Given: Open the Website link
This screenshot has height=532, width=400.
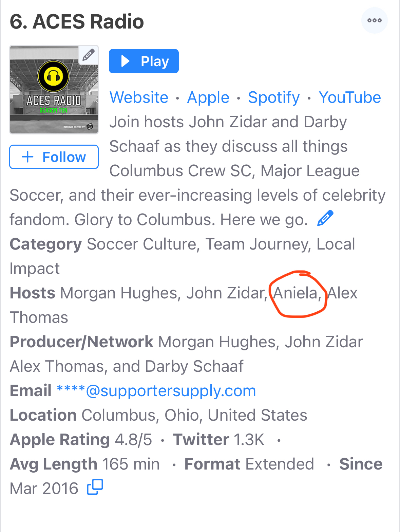Looking at the screenshot, I should click(x=139, y=97).
